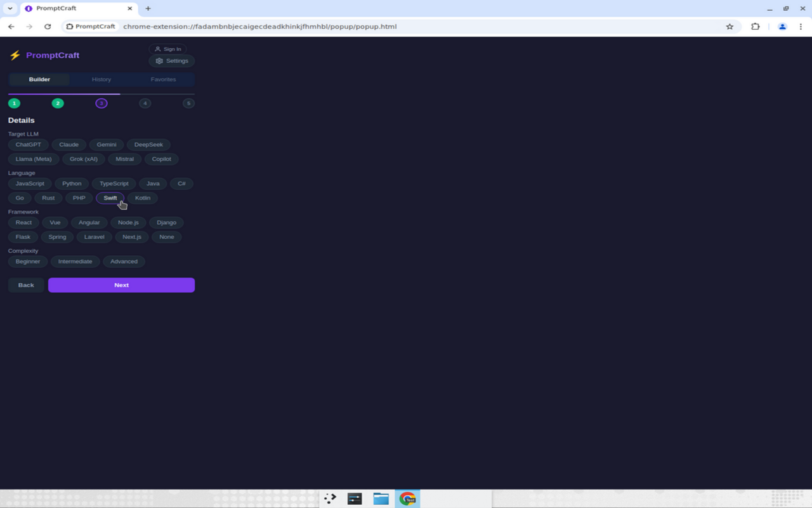Proceed with the purple Next button
This screenshot has width=812, height=508.
tap(121, 285)
